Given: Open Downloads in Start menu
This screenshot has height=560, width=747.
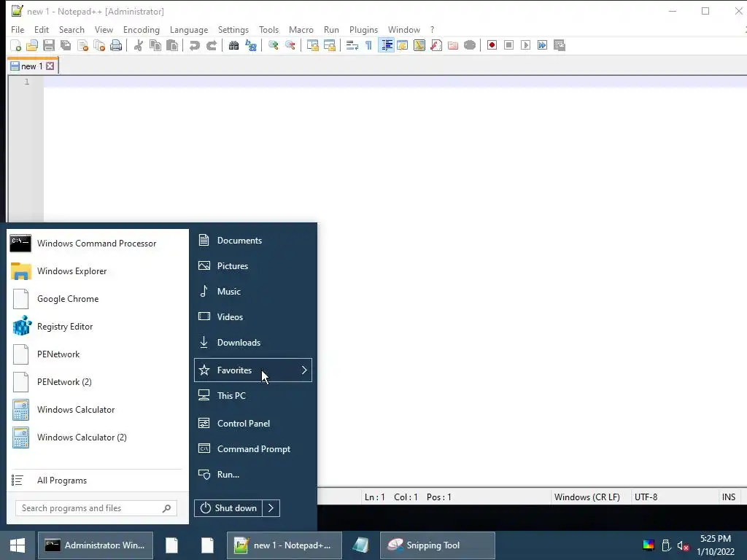Looking at the screenshot, I should point(253,343).
